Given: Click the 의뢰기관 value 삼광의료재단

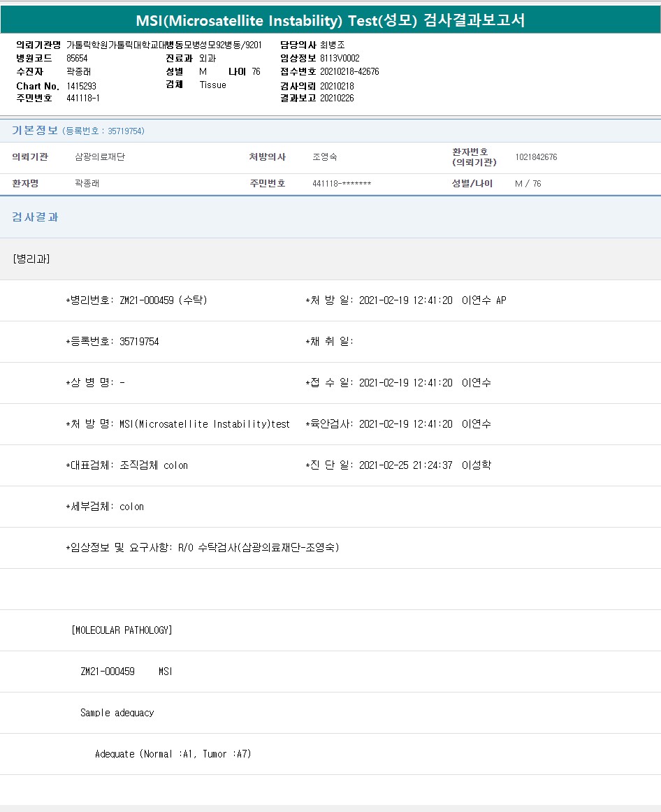Looking at the screenshot, I should (x=100, y=157).
